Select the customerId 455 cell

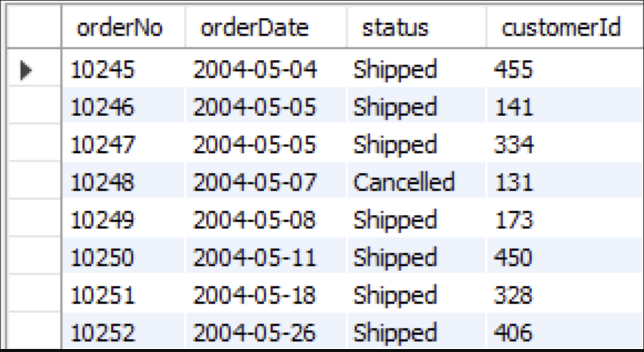[x=565, y=69]
